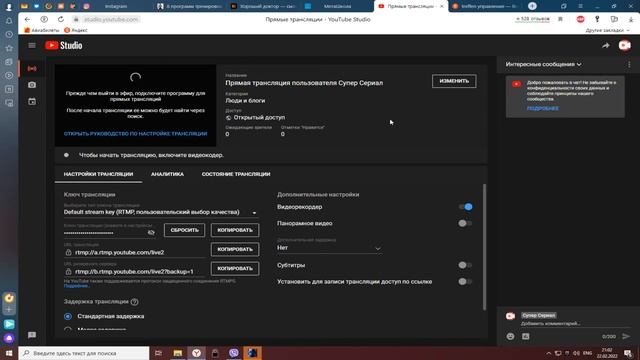Open Windows Start menu
Image resolution: width=640 pixels, height=360 pixels.
pyautogui.click(x=9, y=353)
